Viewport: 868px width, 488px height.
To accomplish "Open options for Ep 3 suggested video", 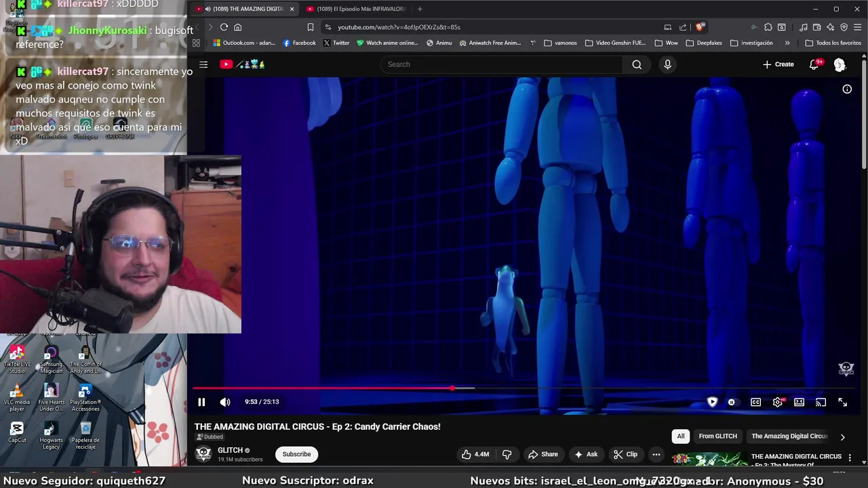I will point(850,458).
